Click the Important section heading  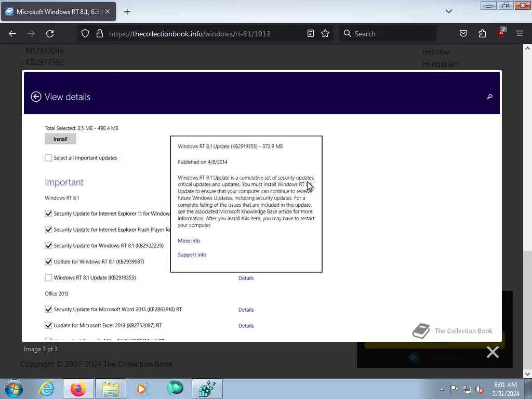pyautogui.click(x=64, y=182)
